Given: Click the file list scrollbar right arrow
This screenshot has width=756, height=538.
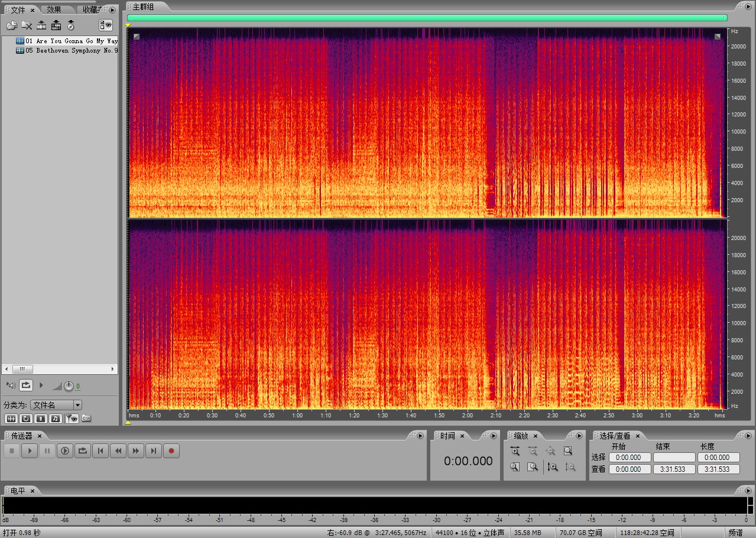Looking at the screenshot, I should [113, 369].
